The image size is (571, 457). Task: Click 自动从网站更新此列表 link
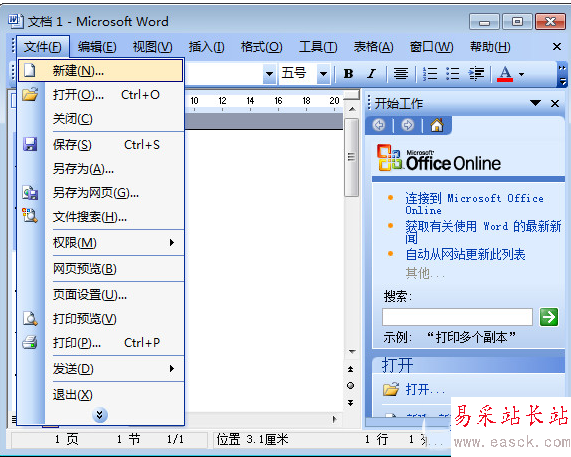click(465, 254)
